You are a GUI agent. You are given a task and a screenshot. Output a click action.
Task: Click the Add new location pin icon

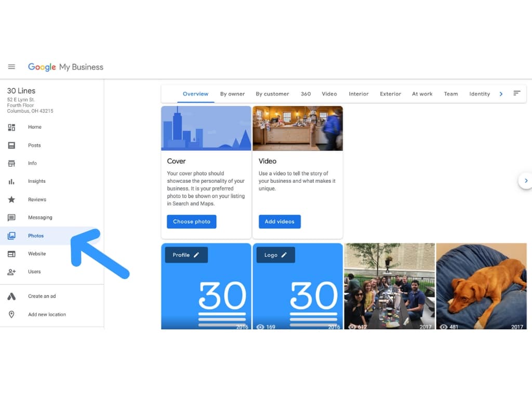click(11, 314)
